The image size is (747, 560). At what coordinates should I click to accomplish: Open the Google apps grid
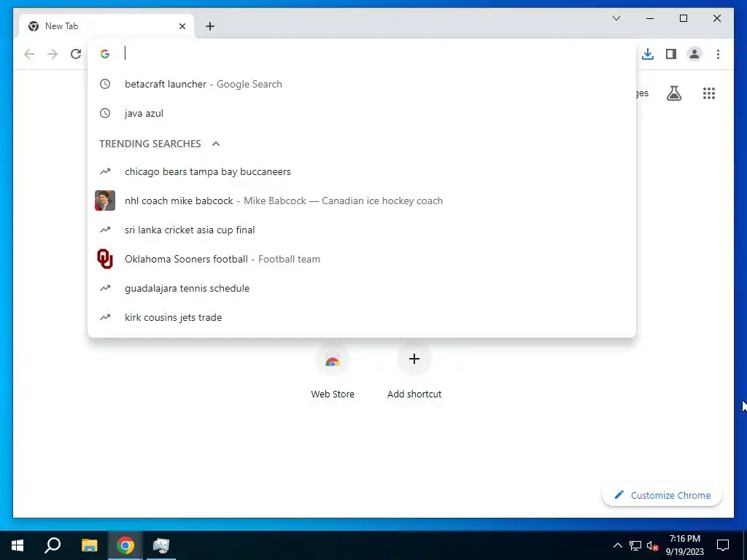click(x=709, y=93)
